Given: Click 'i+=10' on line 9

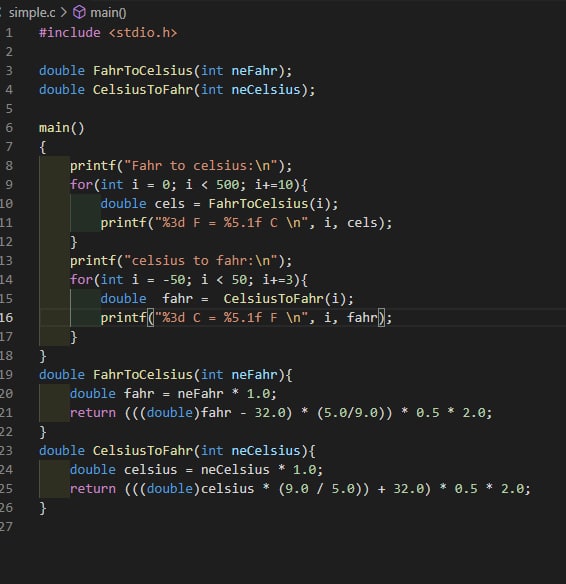Looking at the screenshot, I should pos(274,185).
